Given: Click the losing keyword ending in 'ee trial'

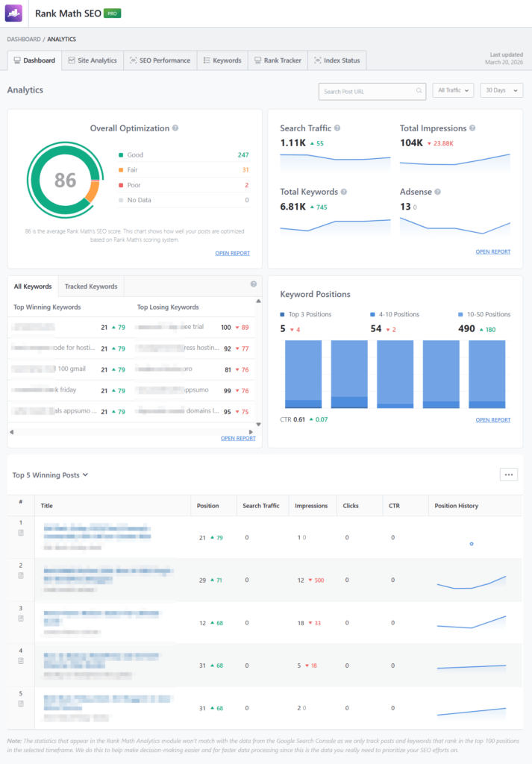Looking at the screenshot, I should [x=169, y=327].
